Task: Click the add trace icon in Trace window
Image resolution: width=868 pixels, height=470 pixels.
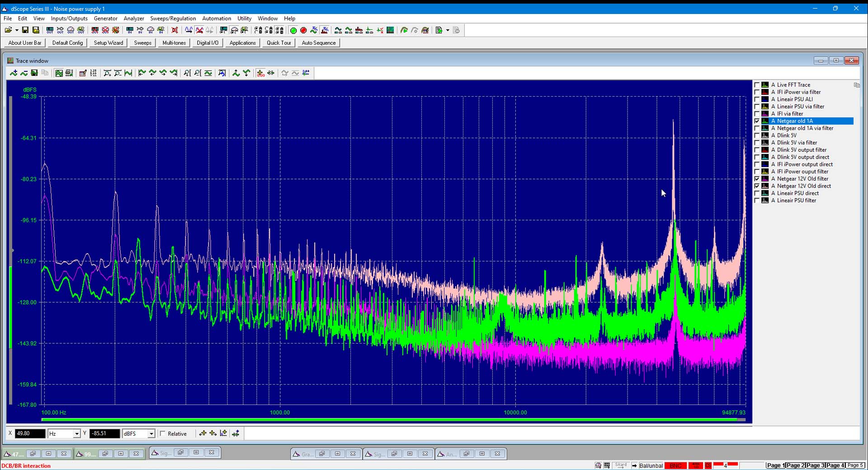Action: tap(14, 73)
